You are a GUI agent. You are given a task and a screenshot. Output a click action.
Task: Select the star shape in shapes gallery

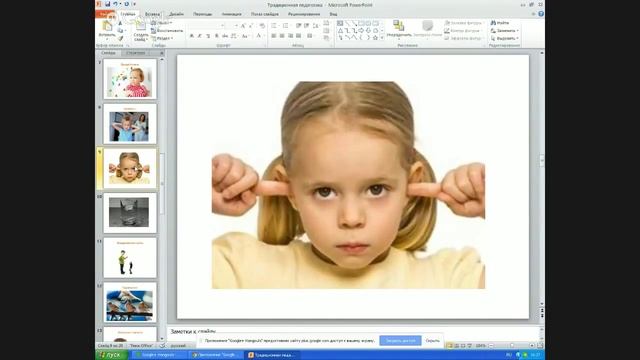[375, 38]
